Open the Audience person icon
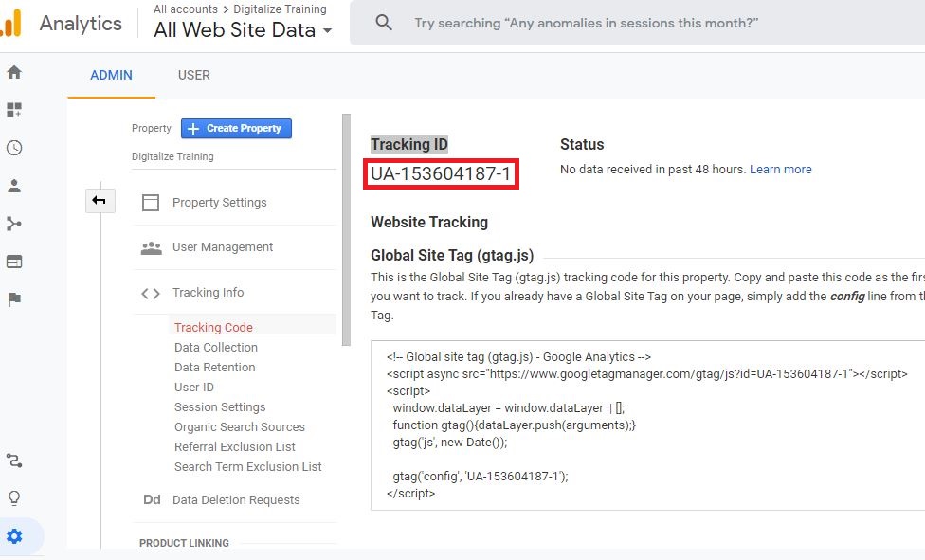 tap(14, 186)
